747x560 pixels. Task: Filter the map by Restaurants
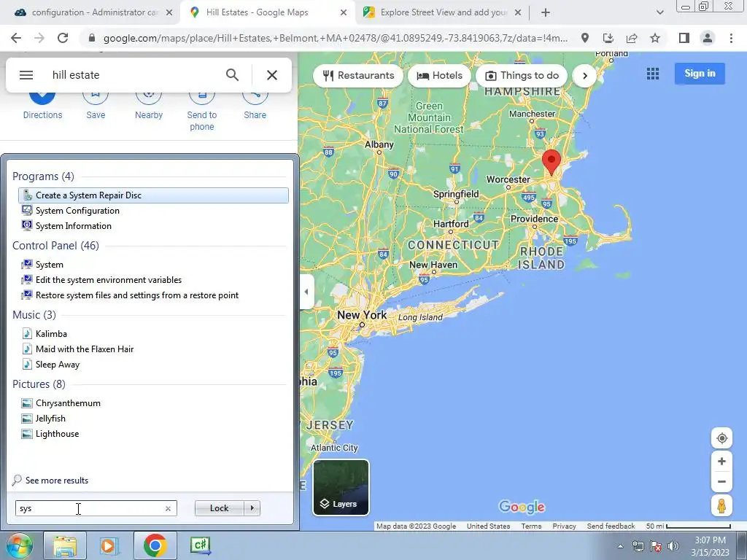358,75
